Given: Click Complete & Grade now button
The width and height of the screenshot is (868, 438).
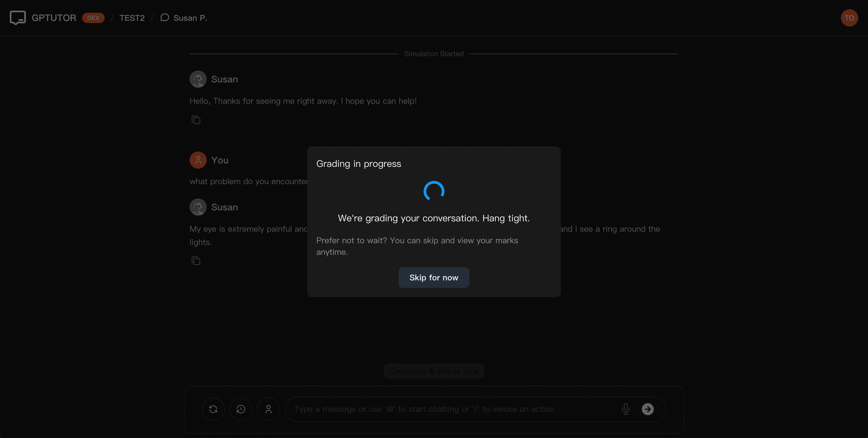Looking at the screenshot, I should click(x=434, y=371).
